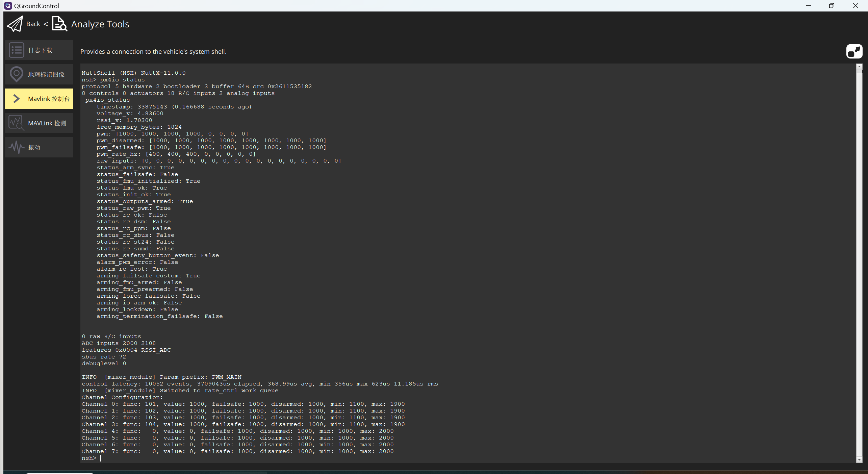Open the 地理标记图像 geotag images page
This screenshot has width=868, height=474.
point(39,74)
